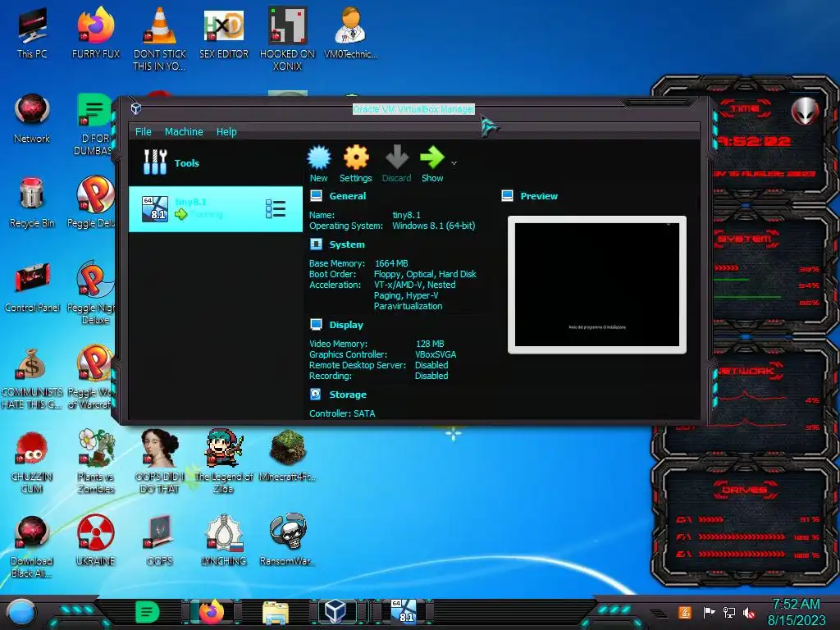Open VirtualBox machine Settings gear

click(356, 158)
